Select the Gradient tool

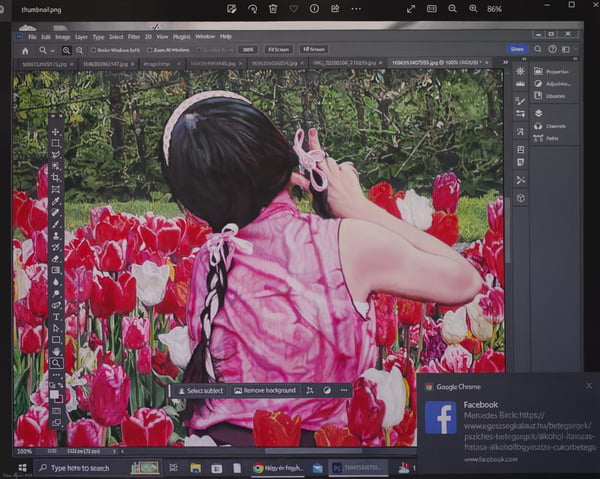click(x=56, y=270)
